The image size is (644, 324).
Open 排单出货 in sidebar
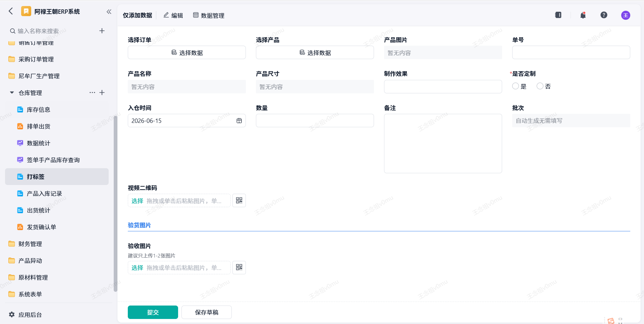pyautogui.click(x=57, y=126)
